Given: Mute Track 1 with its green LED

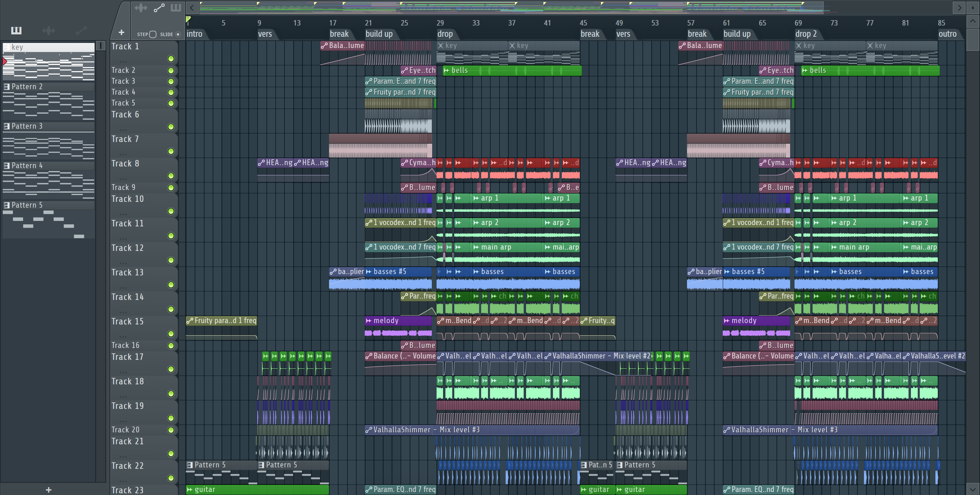Looking at the screenshot, I should (x=171, y=59).
